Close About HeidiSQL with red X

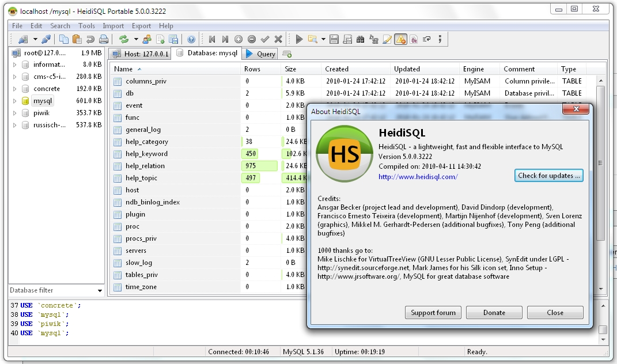(576, 109)
